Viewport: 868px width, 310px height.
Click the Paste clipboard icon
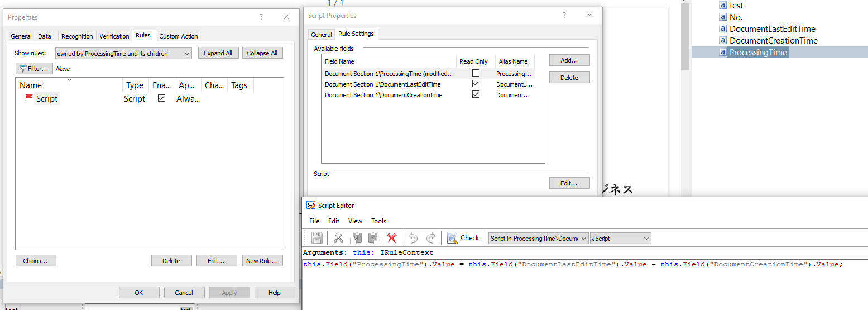pos(373,238)
